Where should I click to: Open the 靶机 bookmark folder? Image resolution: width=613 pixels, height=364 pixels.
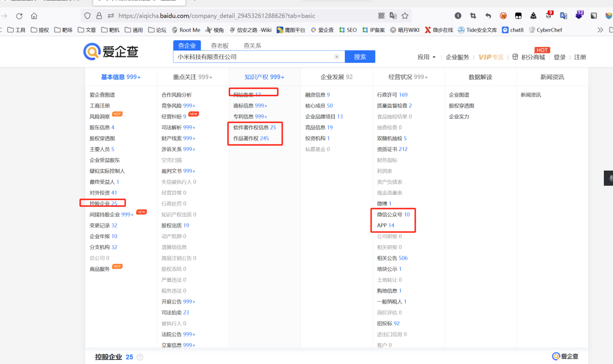[110, 30]
